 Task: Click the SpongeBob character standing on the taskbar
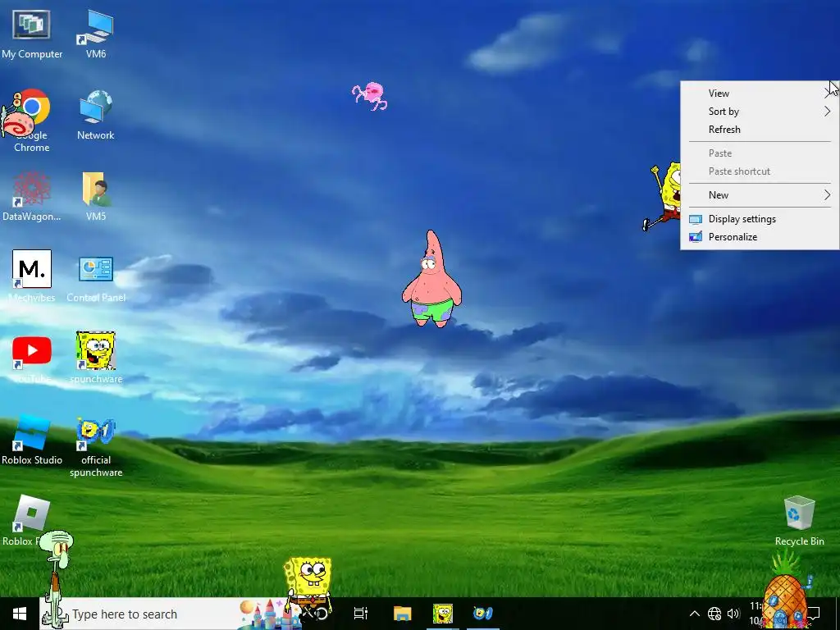(x=308, y=587)
